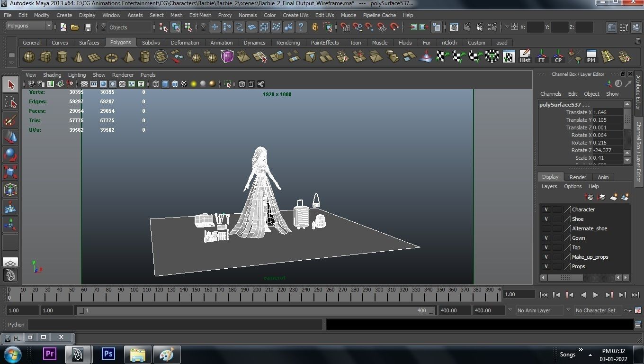Image resolution: width=644 pixels, height=364 pixels.
Task: Toggle the film gate viewport icon
Action: point(93,84)
